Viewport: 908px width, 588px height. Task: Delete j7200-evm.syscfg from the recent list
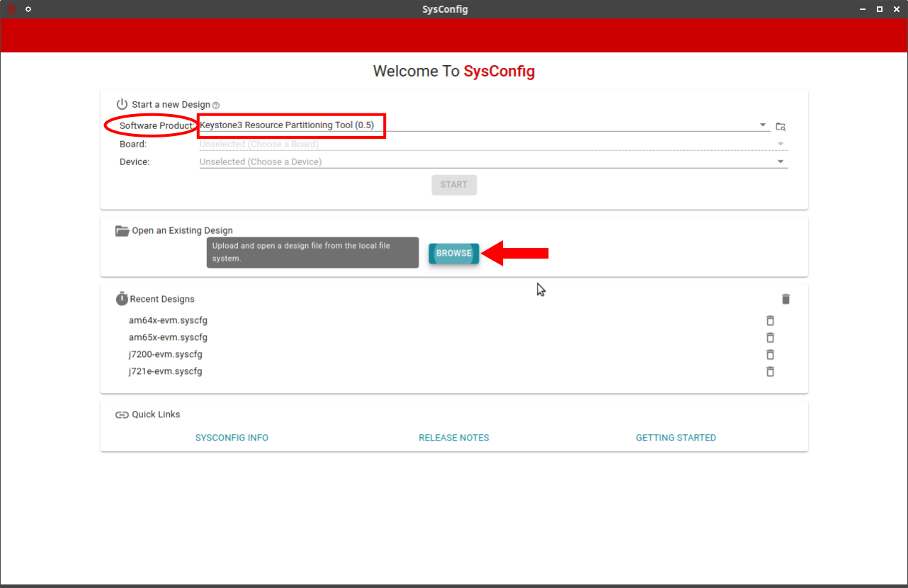click(x=770, y=354)
